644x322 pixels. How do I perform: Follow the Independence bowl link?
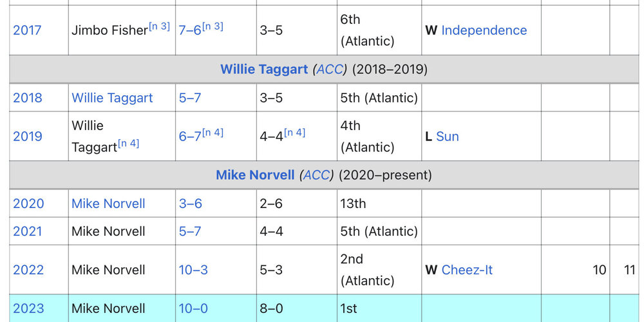[484, 30]
